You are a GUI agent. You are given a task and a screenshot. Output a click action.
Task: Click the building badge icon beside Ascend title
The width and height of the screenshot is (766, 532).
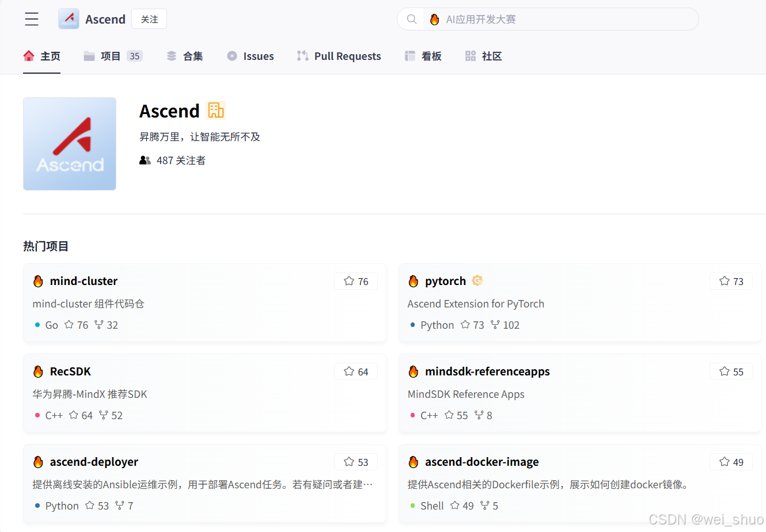tap(216, 110)
